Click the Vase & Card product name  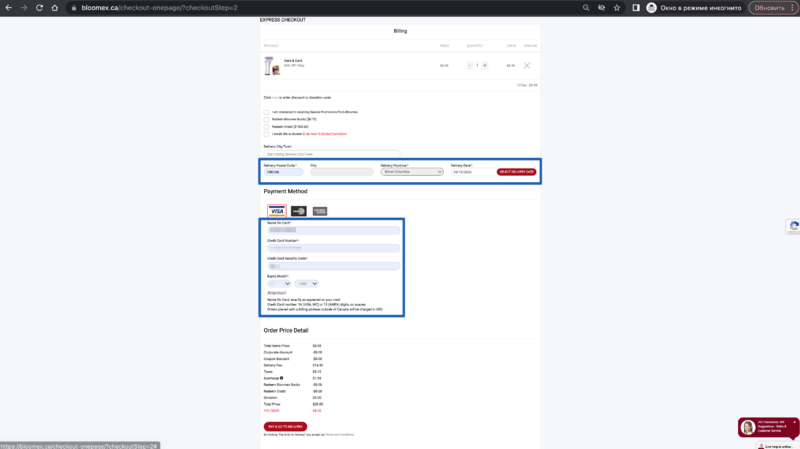pos(293,61)
